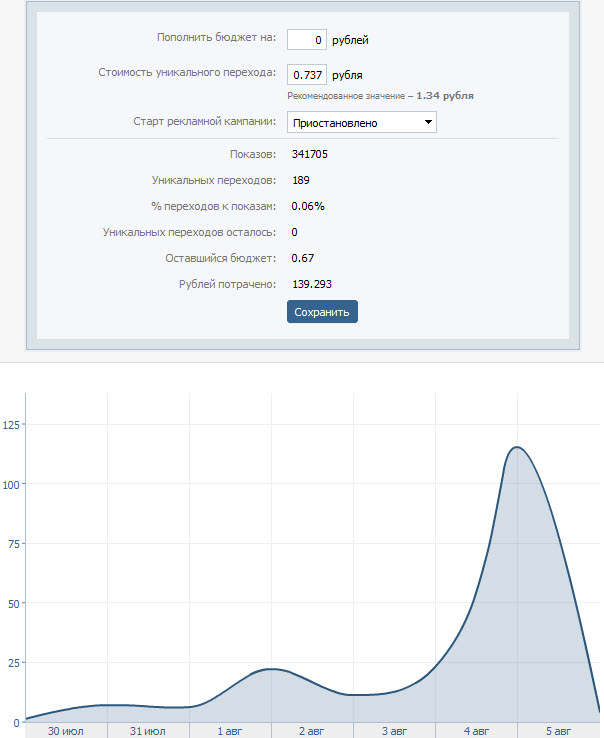Click the Старт рекламной кампании label
Screen dimensions: 604x738
205,121
